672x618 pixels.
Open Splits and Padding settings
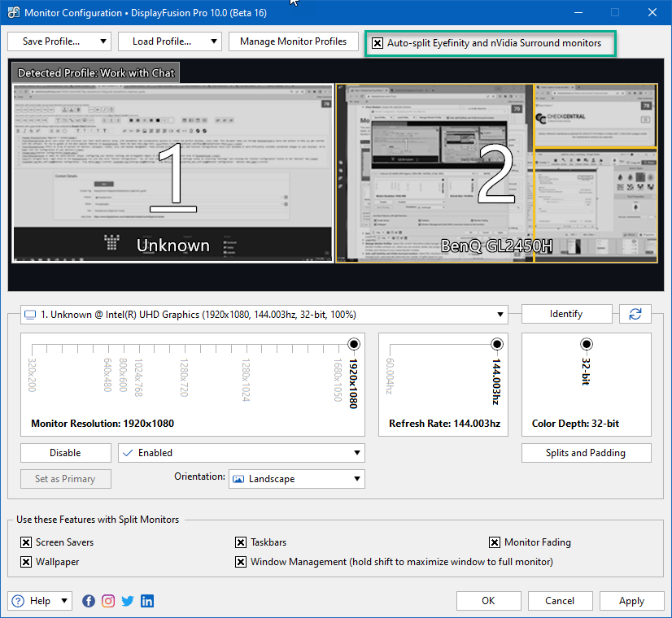coord(586,453)
